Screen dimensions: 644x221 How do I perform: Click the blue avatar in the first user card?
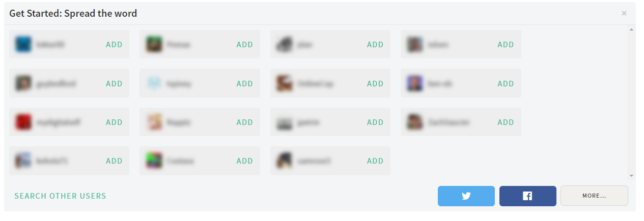23,45
